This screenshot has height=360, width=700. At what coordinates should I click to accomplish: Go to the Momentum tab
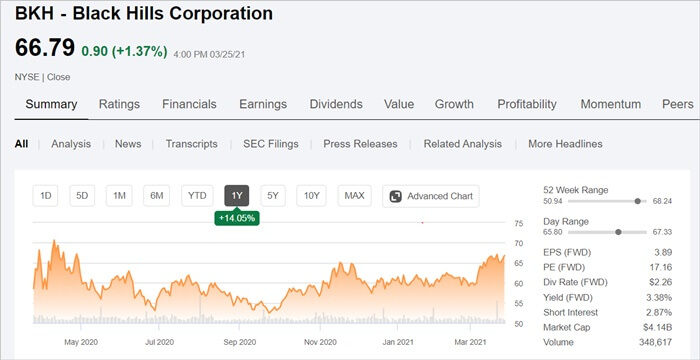tap(611, 105)
